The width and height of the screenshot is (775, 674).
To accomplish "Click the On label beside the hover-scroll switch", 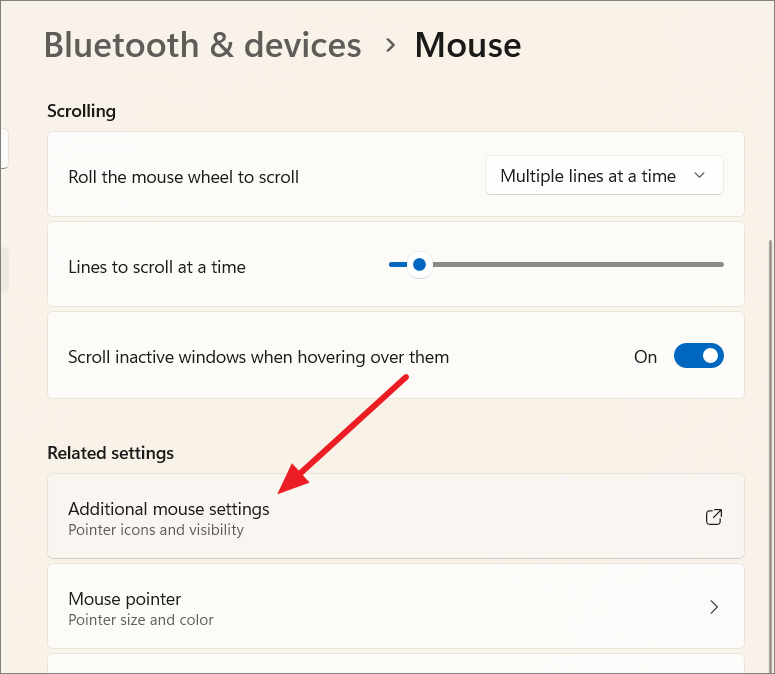I will [645, 356].
